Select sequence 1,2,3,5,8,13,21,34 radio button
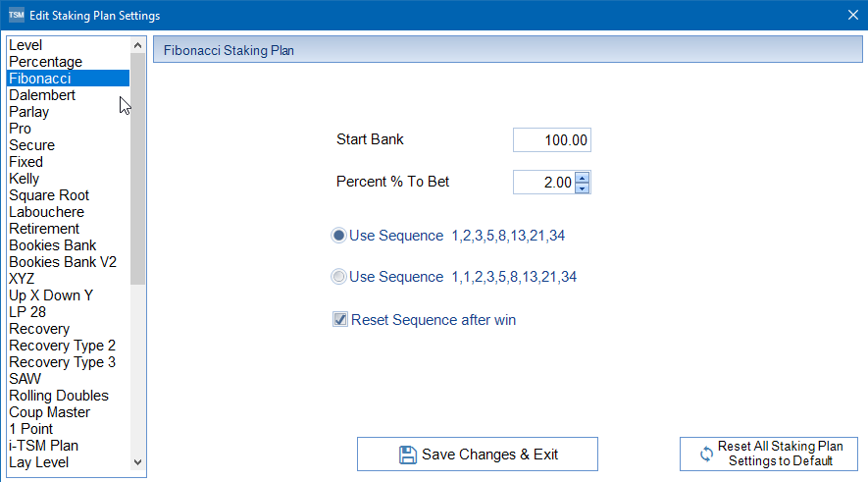868x482 pixels. [x=338, y=236]
